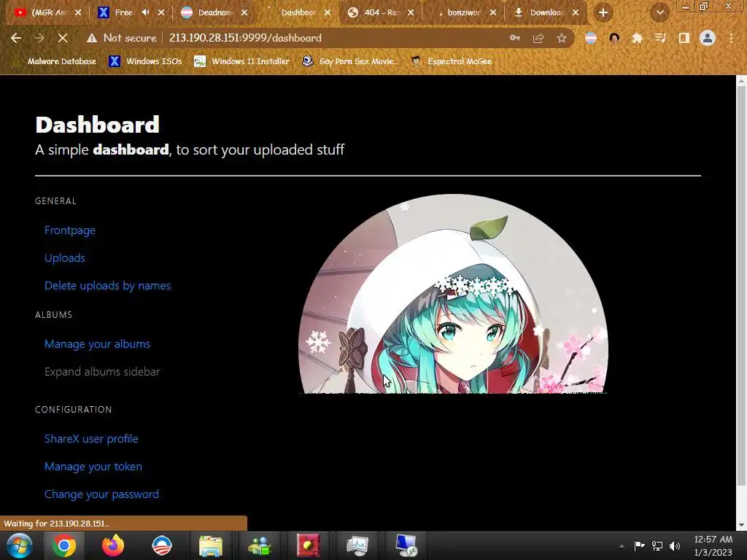The image size is (747, 560).
Task: Open the trans flag extension icon
Action: (x=591, y=38)
